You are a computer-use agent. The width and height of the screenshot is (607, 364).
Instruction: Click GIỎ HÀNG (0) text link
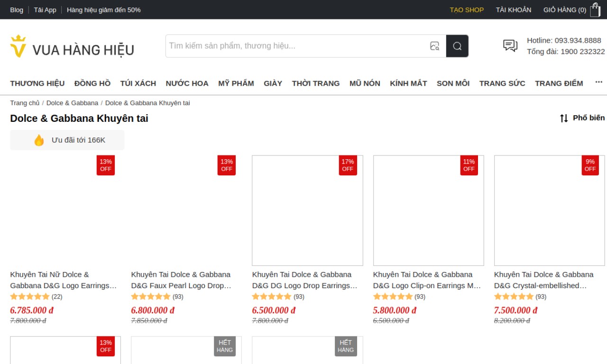(x=565, y=9)
